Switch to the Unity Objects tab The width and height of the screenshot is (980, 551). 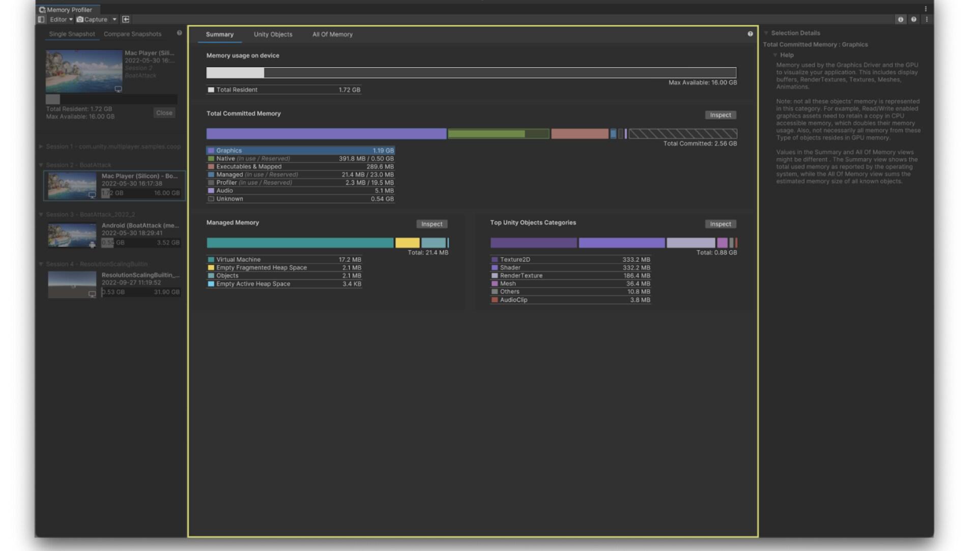pyautogui.click(x=273, y=34)
